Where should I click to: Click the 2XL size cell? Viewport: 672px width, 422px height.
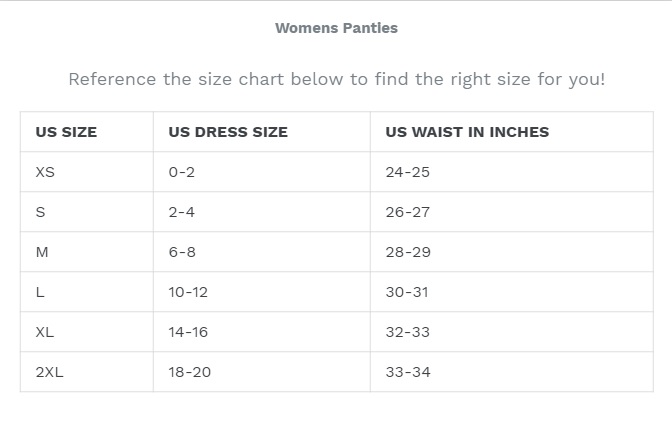(x=50, y=372)
